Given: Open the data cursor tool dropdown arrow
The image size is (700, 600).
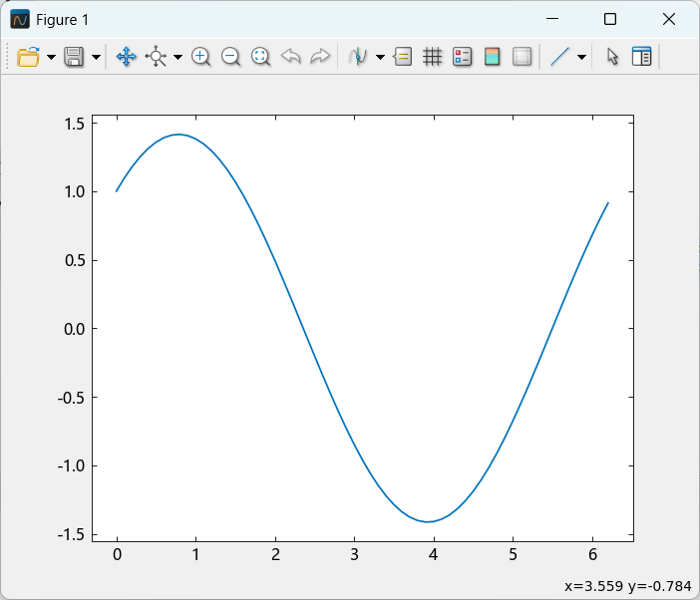Looking at the screenshot, I should click(x=380, y=57).
